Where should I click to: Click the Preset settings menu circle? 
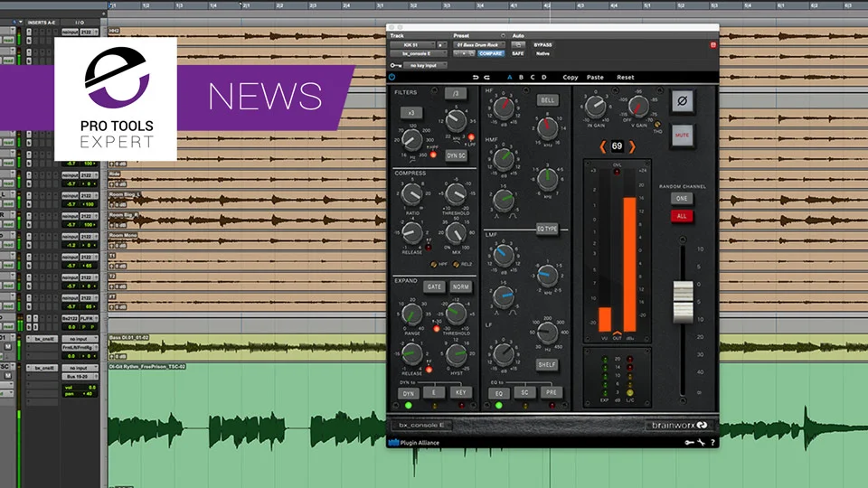[x=503, y=35]
